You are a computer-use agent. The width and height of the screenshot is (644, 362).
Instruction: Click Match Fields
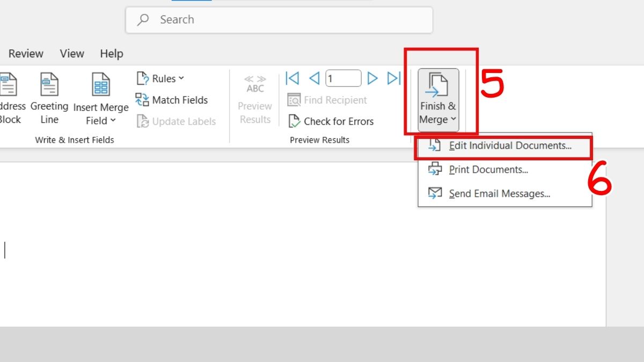(x=171, y=100)
